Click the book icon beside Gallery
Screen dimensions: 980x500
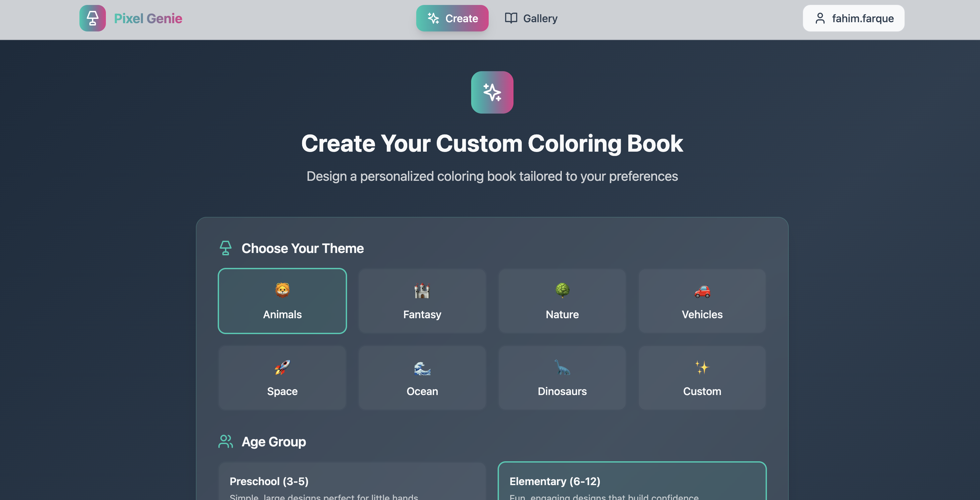point(511,18)
